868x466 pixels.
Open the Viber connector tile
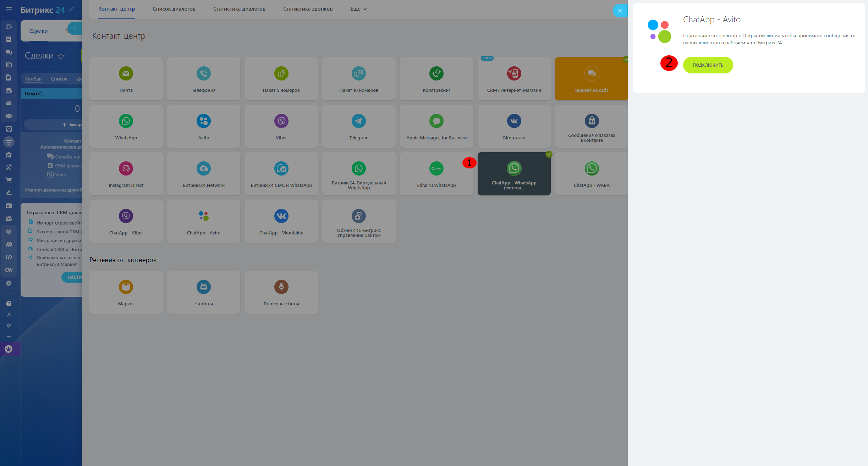(281, 126)
